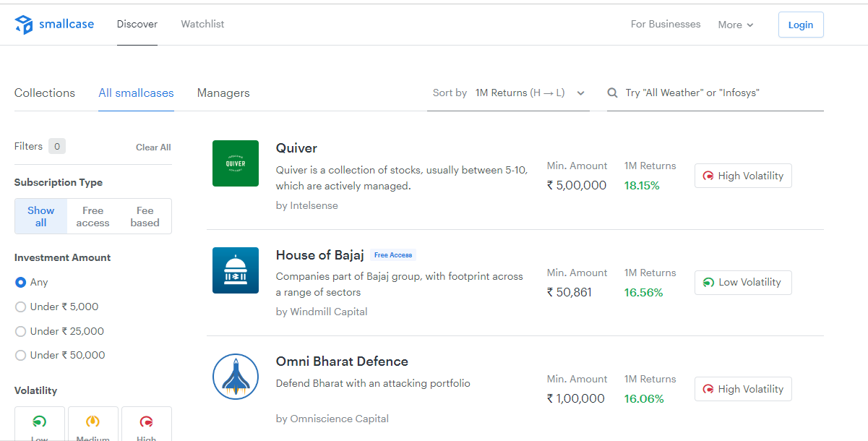Click the 16.06% returns value
The image size is (868, 441).
644,399
